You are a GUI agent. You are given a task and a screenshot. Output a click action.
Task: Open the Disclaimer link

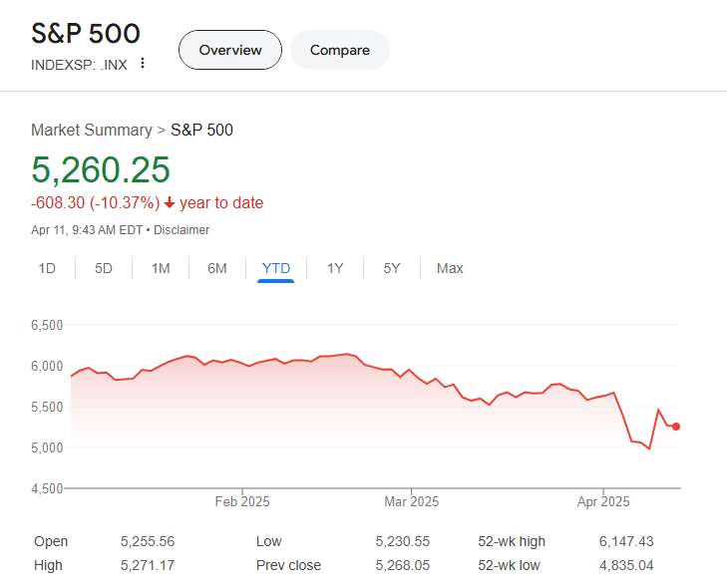(182, 229)
